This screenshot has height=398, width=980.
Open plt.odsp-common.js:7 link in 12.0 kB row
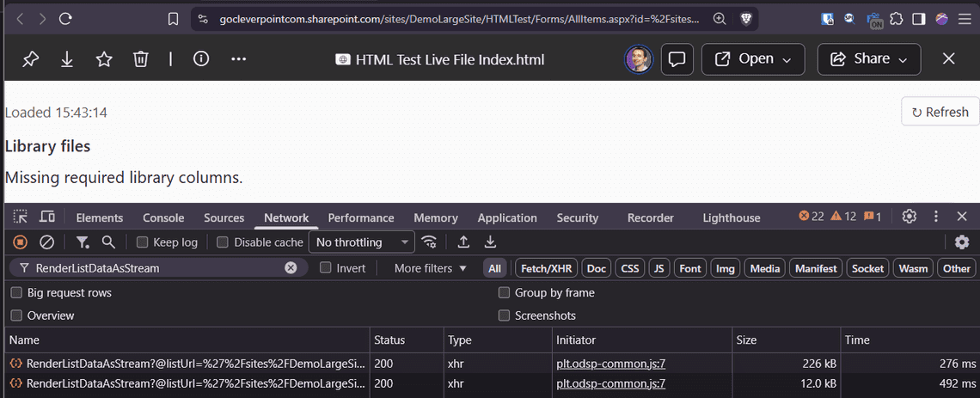[x=610, y=383]
